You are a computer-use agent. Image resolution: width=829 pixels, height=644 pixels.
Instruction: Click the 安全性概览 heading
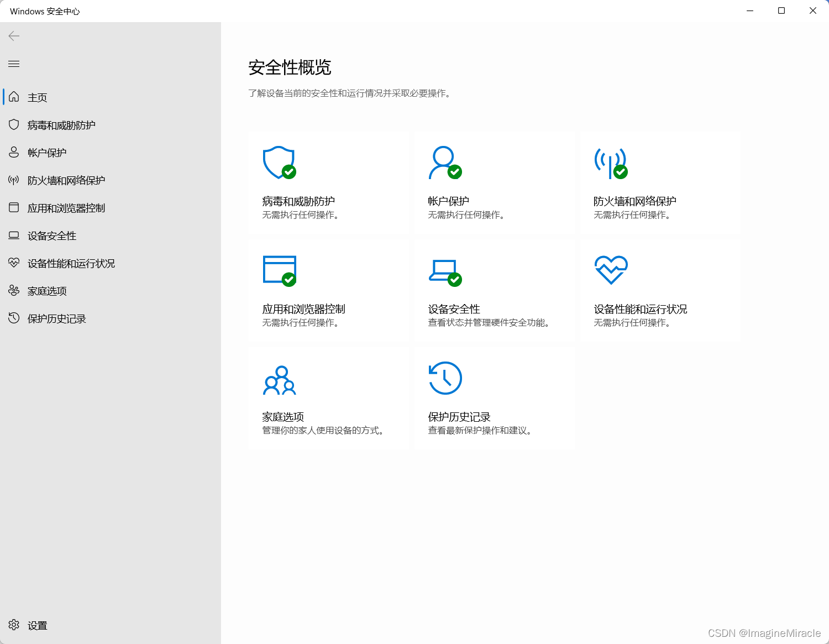(290, 67)
